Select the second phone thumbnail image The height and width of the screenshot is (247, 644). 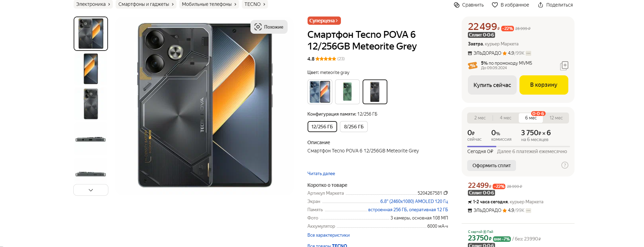[91, 69]
